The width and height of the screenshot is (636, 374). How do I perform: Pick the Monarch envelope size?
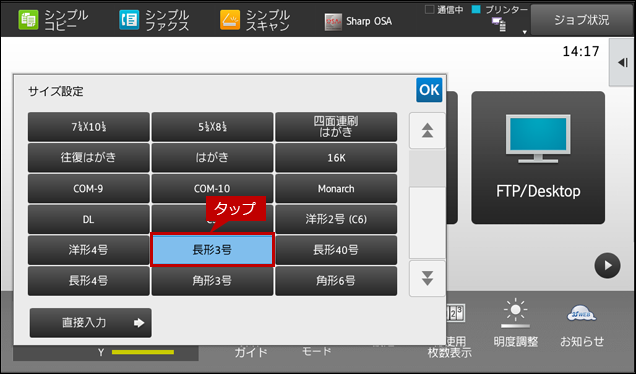coord(336,189)
